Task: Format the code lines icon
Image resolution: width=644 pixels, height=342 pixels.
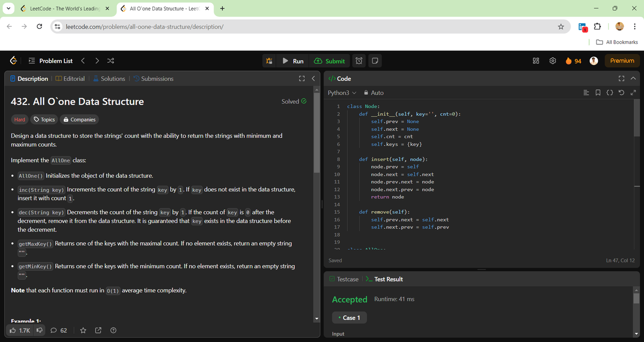Action: tap(587, 93)
